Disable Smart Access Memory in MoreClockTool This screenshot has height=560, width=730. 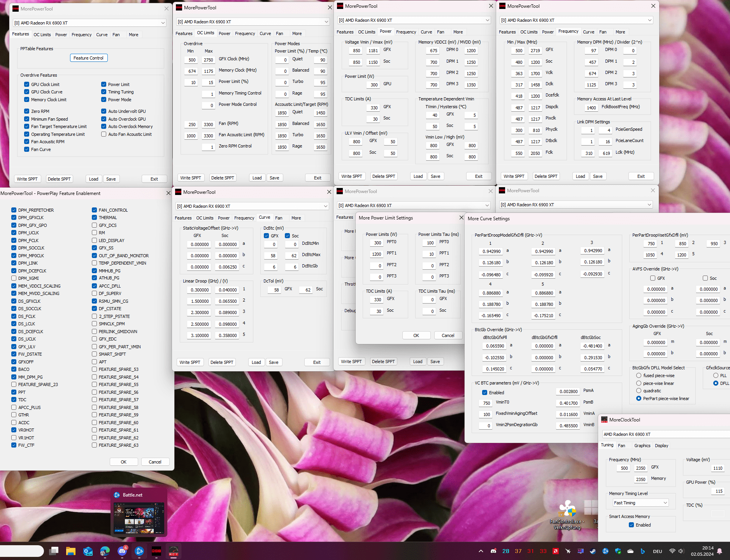tap(631, 525)
